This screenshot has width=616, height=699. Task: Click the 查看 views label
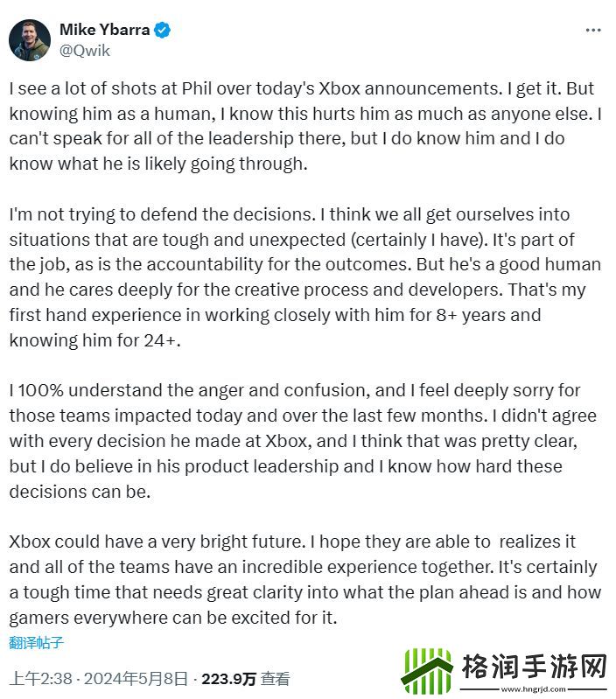pos(275,679)
